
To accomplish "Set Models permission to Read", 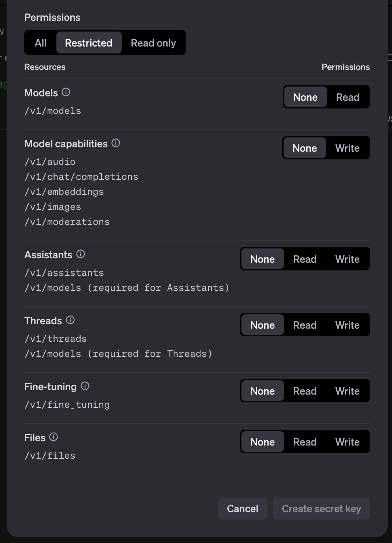I will point(347,97).
